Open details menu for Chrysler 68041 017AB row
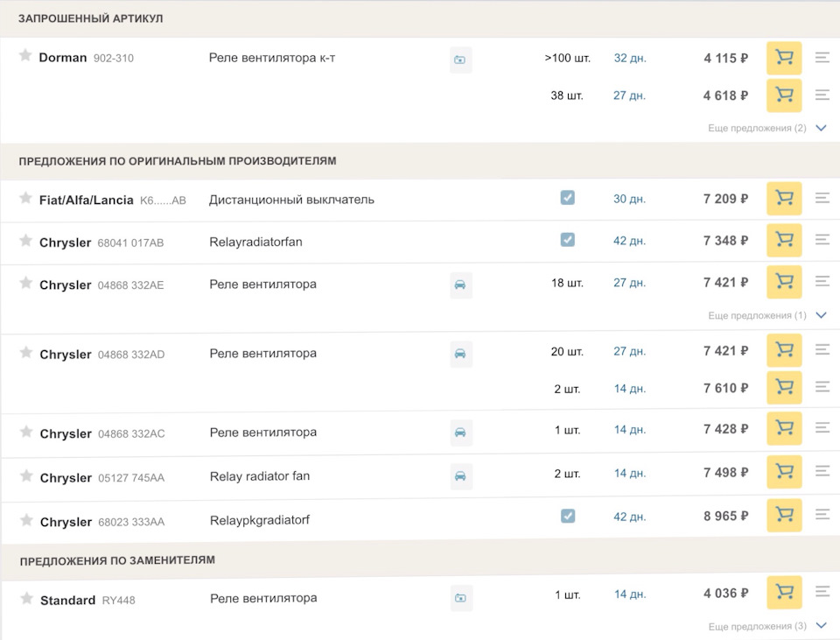Image resolution: width=840 pixels, height=640 pixels. (822, 239)
